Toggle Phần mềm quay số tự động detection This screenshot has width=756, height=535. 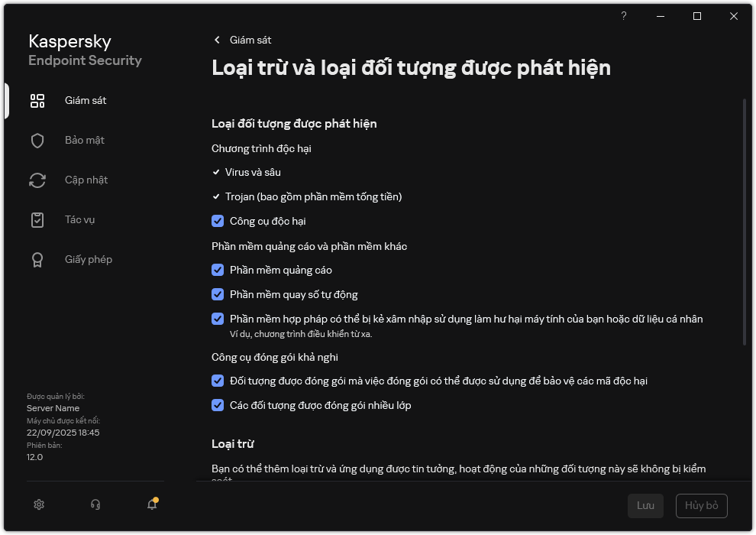[x=218, y=294]
